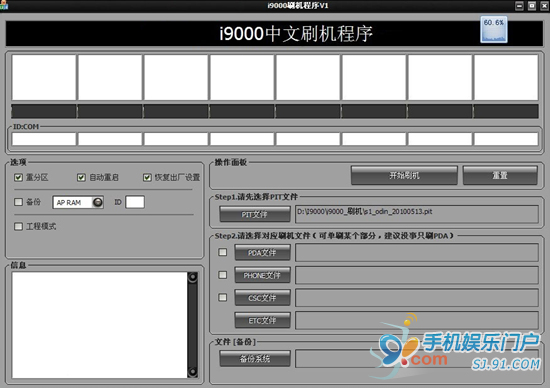Uncheck 恢复出厂设置 factory reset option
The width and height of the screenshot is (550, 388).
click(147, 178)
